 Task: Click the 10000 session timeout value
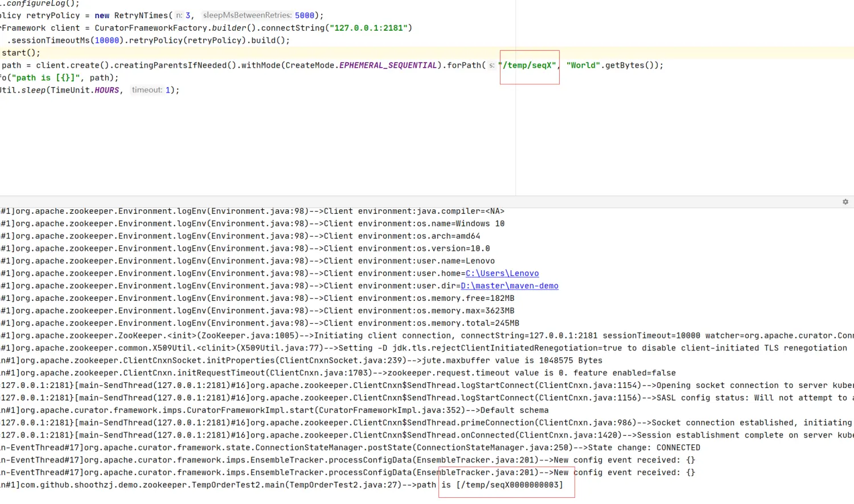click(x=107, y=40)
